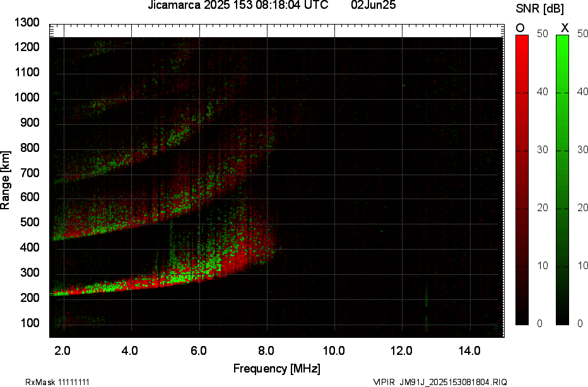
Task: Click the 700 range tick label
Action: (x=30, y=173)
